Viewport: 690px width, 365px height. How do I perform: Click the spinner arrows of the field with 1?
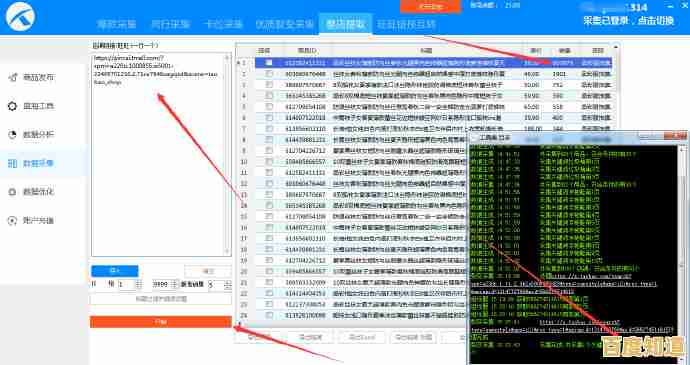tap(139, 284)
